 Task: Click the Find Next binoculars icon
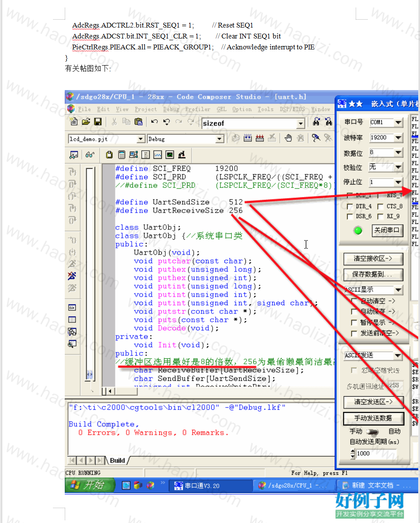tap(316, 122)
